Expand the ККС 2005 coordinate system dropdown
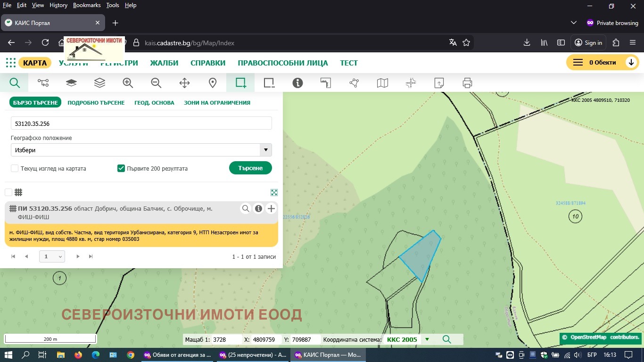This screenshot has height=362, width=644. [x=427, y=339]
